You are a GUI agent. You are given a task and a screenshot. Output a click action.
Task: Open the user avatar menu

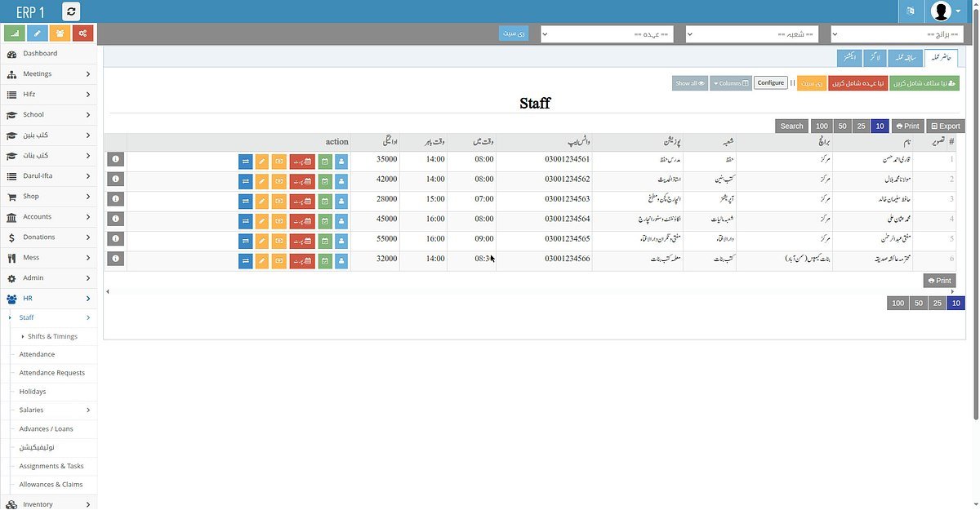946,11
